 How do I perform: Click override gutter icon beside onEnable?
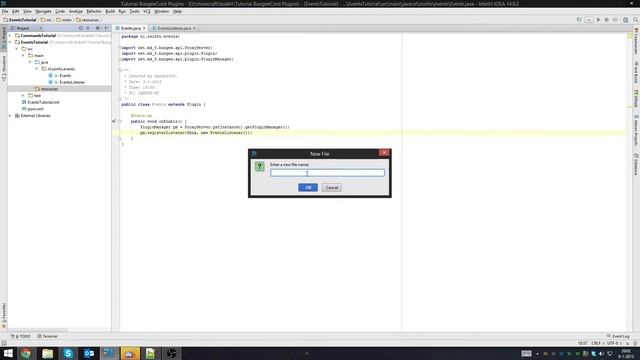point(114,121)
